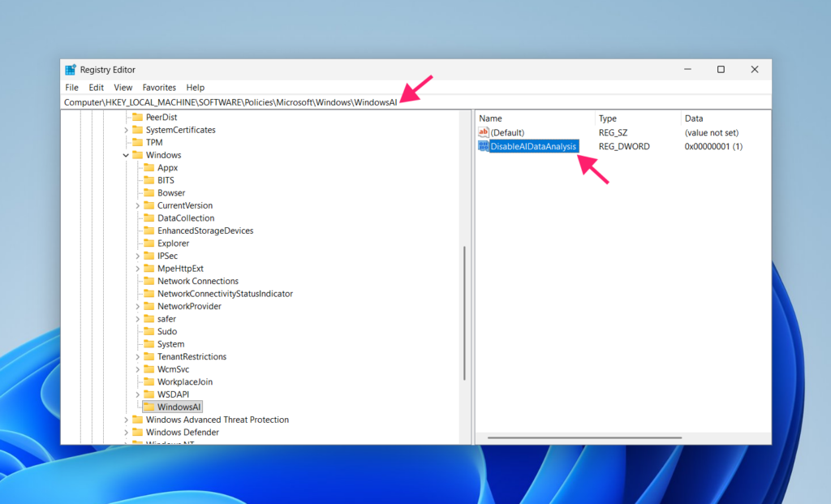Viewport: 831px width, 504px height.
Task: Maximize the Registry Editor window
Action: (x=721, y=70)
